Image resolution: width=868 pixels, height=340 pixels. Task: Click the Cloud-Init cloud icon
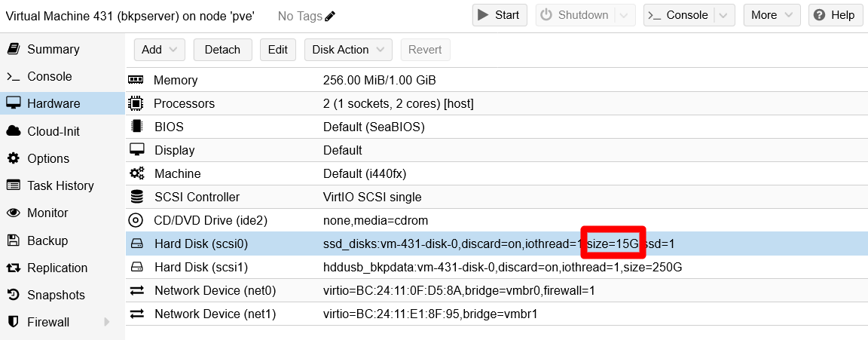pos(14,130)
